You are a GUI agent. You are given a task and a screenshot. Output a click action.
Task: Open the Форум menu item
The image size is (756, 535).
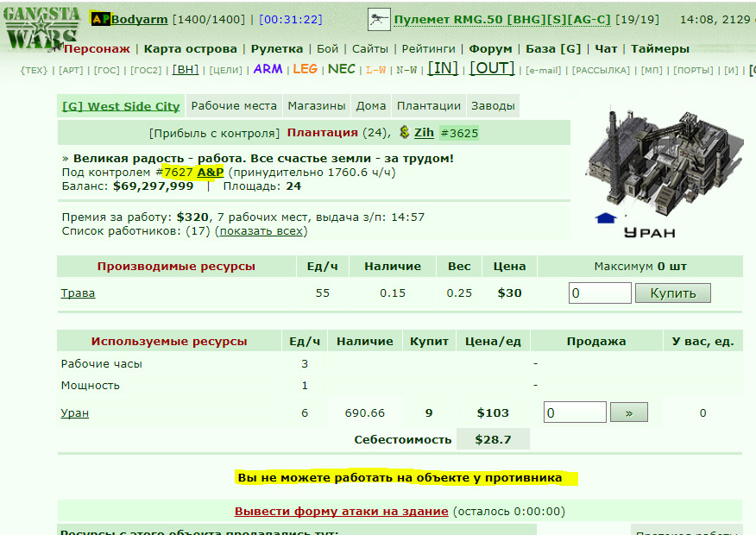coord(490,48)
